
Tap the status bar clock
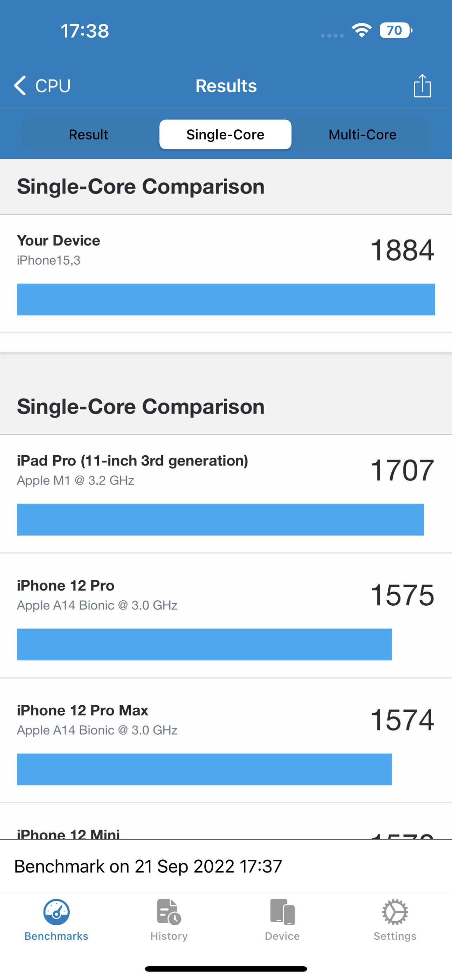click(x=85, y=31)
